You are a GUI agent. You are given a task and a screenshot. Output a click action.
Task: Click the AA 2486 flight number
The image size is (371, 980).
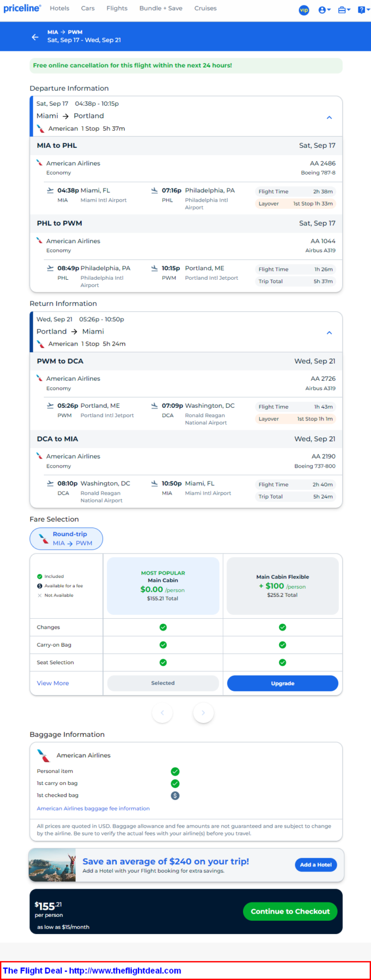[x=323, y=163]
